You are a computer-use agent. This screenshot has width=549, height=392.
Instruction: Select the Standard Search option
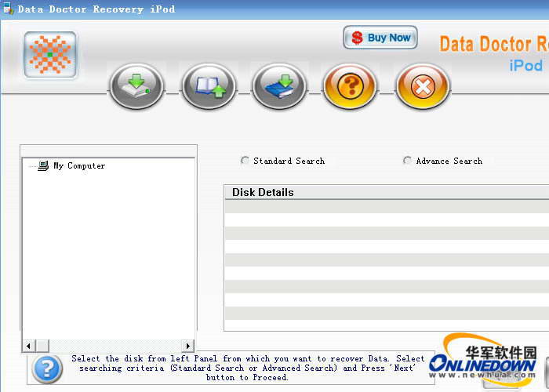click(x=283, y=161)
